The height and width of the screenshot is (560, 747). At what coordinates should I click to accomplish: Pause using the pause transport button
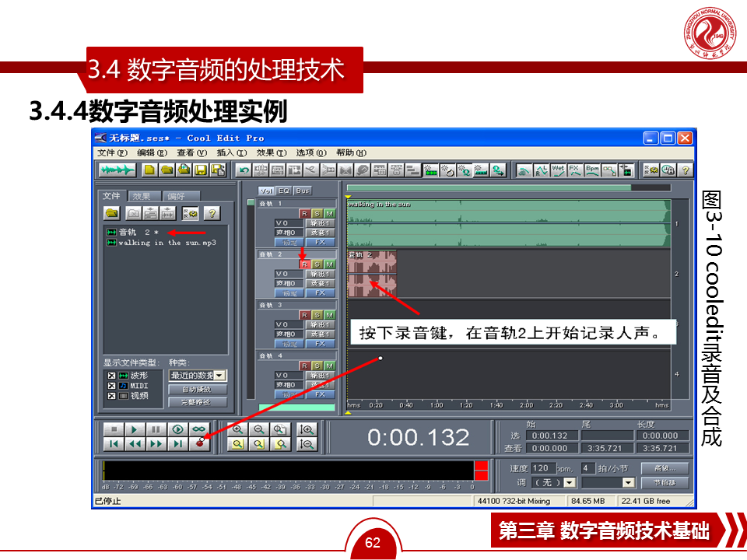coord(156,429)
